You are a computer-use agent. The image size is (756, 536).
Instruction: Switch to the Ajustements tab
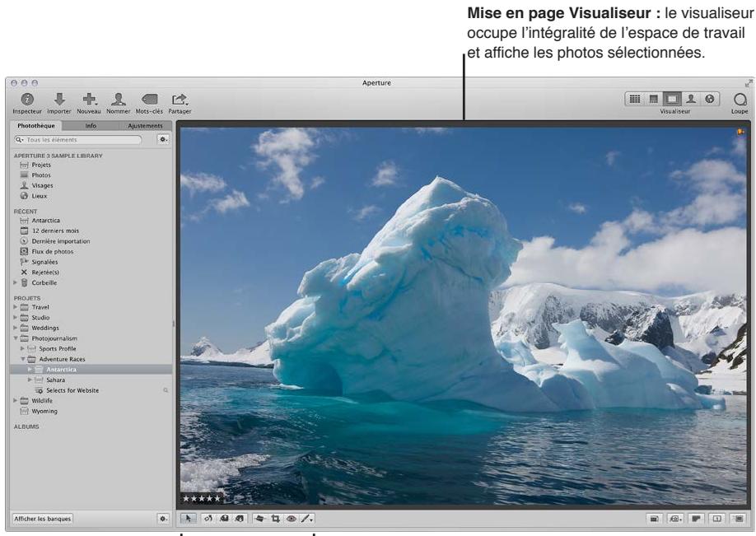tap(145, 126)
